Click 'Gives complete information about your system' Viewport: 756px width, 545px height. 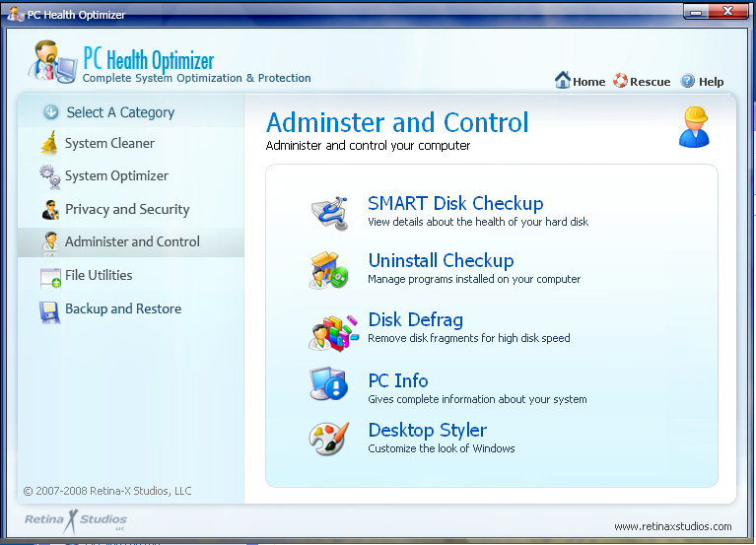coord(477,399)
